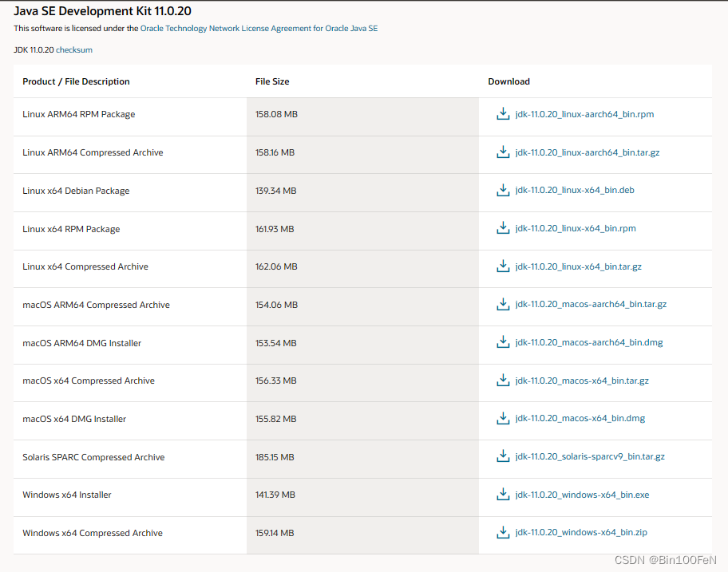This screenshot has width=728, height=572.
Task: Download jdk-11.0.20_macos-aarch64_bin.tar.gz
Action: 591,304
